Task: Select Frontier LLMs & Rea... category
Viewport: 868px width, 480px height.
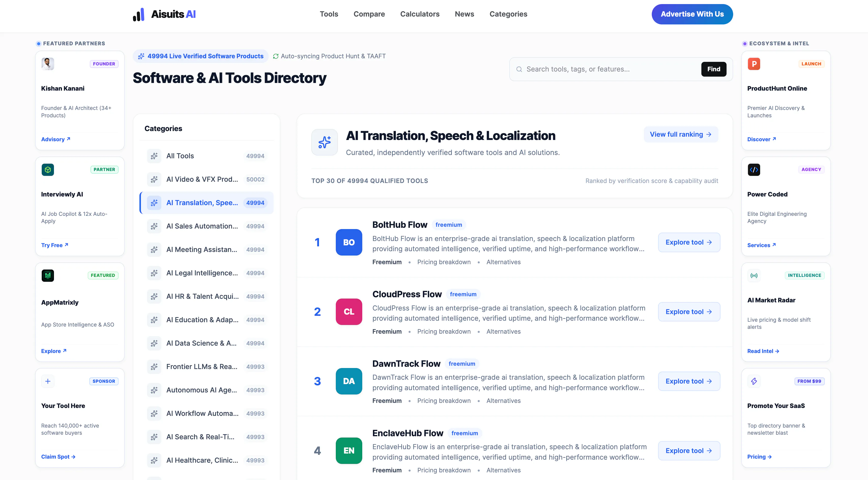Action: (207, 367)
